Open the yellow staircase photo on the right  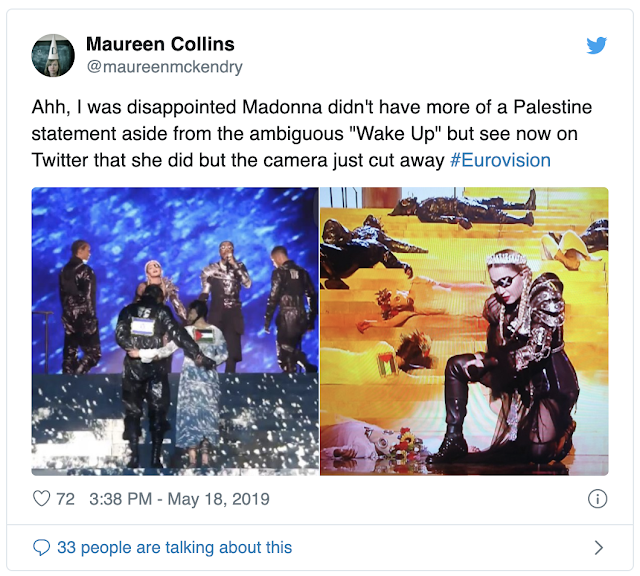click(464, 331)
